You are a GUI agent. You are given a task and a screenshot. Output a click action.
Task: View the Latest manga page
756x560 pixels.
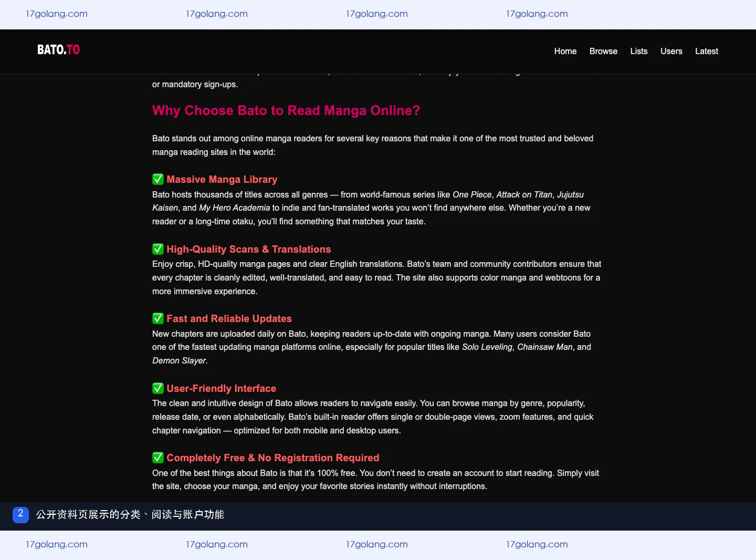click(707, 51)
